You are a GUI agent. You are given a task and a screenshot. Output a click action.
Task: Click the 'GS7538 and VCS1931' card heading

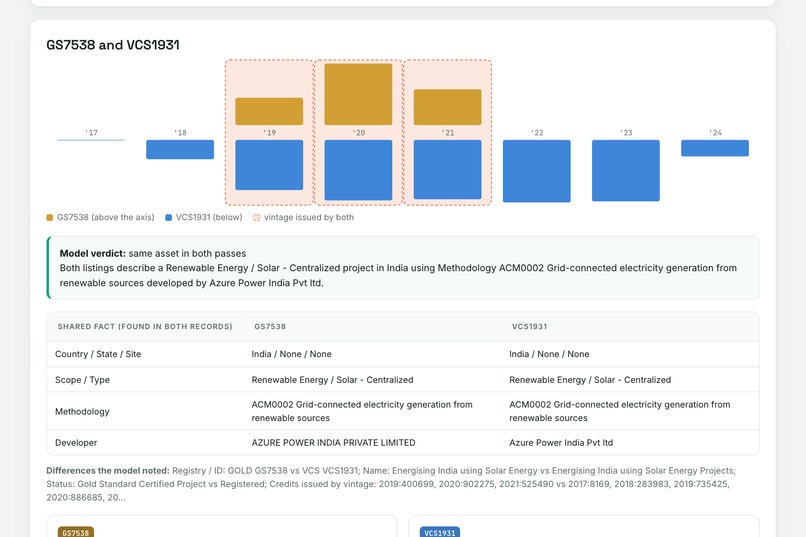pos(113,45)
